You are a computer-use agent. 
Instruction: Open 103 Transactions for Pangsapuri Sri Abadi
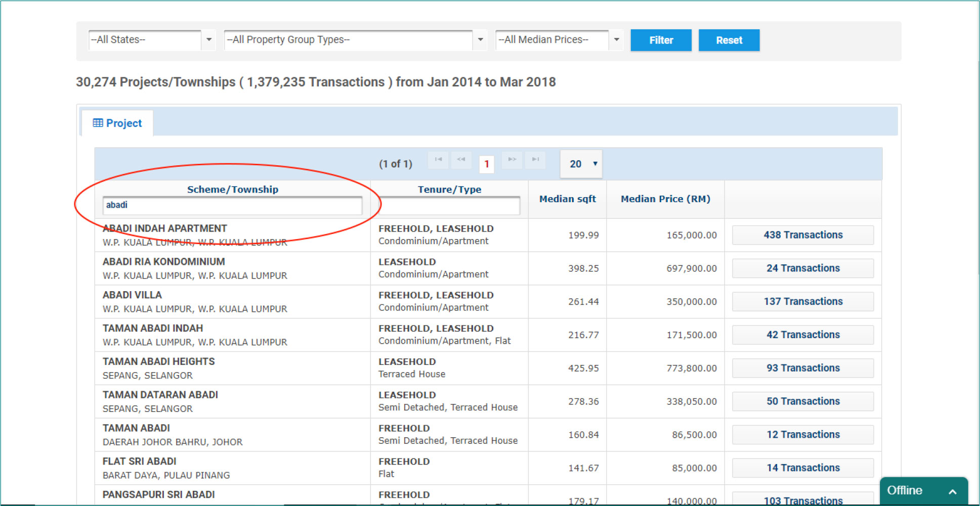803,499
